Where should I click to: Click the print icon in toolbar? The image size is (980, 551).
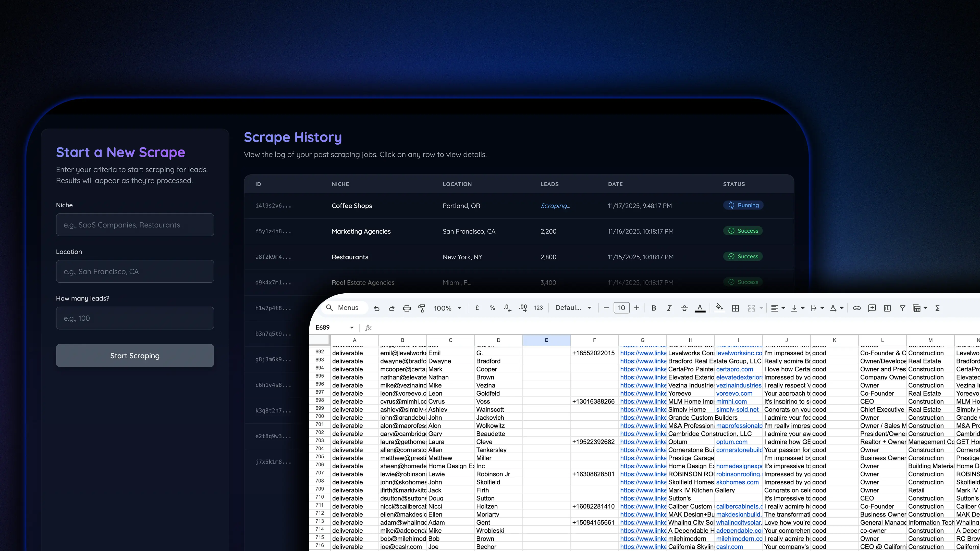coord(407,308)
